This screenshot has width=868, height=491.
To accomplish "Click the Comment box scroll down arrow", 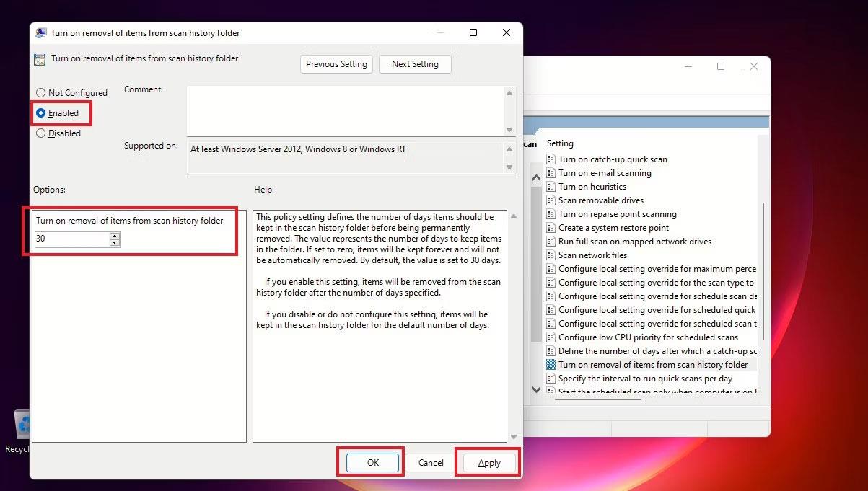I will tap(510, 130).
